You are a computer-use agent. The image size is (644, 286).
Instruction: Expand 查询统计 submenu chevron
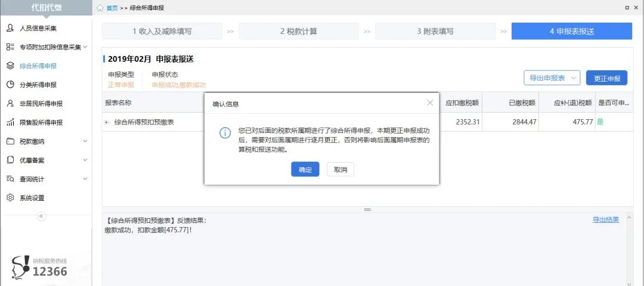click(85, 179)
